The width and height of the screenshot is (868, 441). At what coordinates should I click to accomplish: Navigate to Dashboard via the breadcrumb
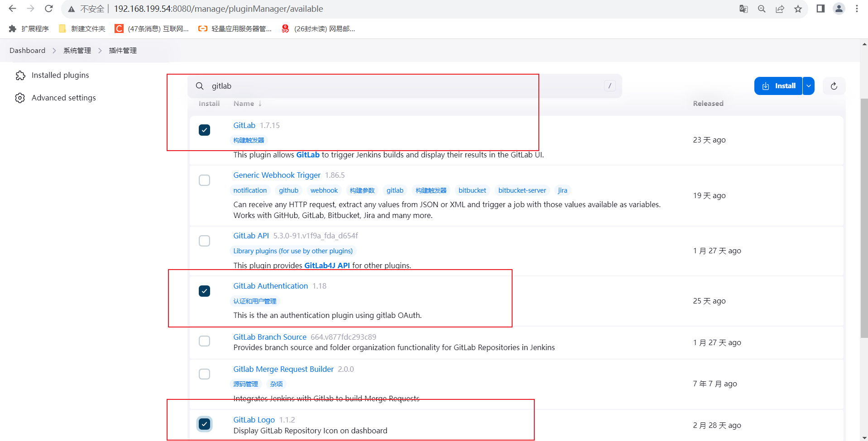click(x=27, y=50)
